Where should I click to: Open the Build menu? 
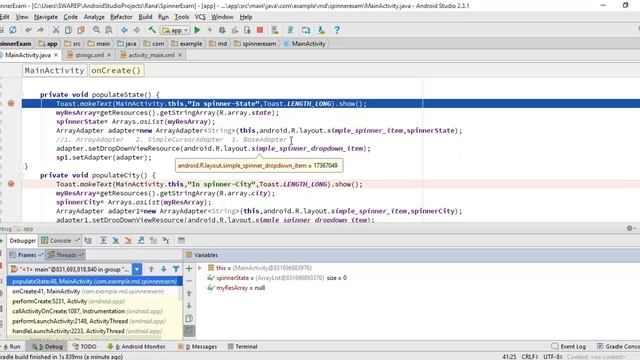pos(145,17)
